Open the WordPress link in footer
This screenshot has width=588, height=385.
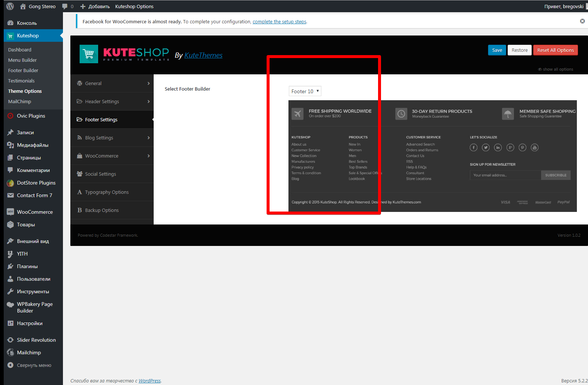150,381
